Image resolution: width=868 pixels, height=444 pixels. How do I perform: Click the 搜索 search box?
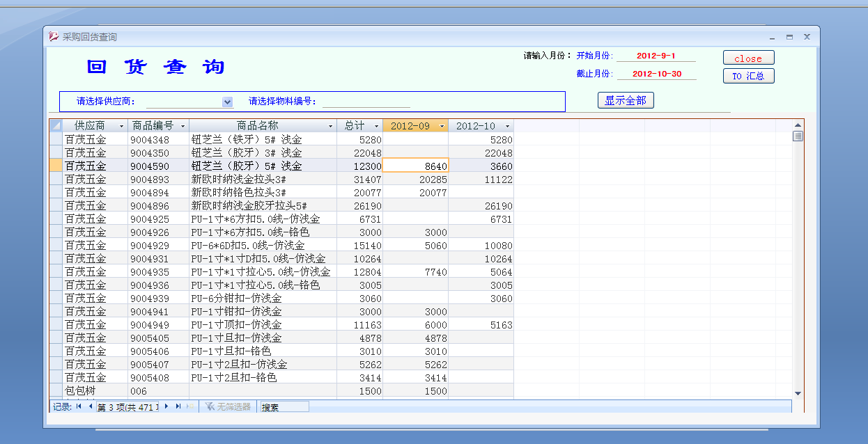click(284, 406)
